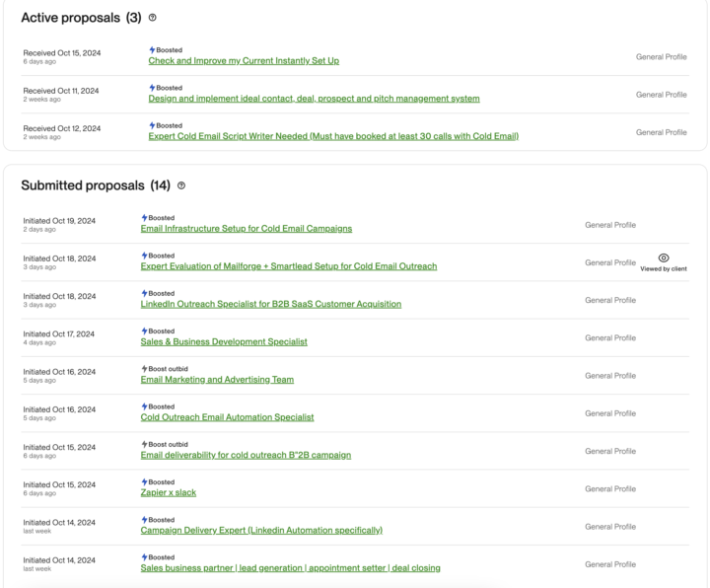Viewport: 710px width, 588px height.
Task: Click the help icon beside Active proposals
Action: tap(152, 18)
